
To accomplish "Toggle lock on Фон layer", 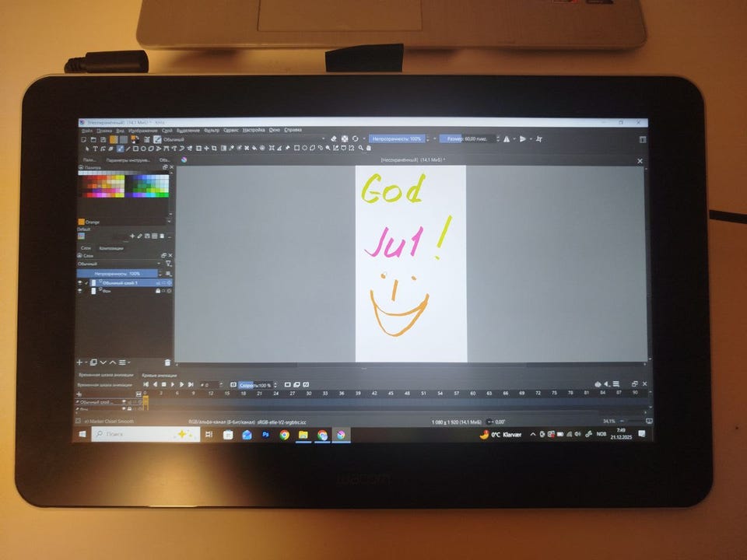I will point(158,291).
